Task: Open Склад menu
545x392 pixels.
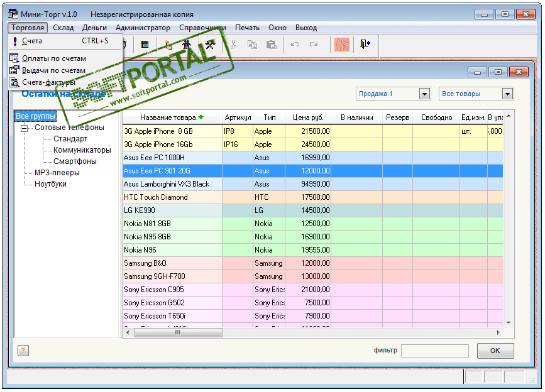Action: (x=63, y=28)
